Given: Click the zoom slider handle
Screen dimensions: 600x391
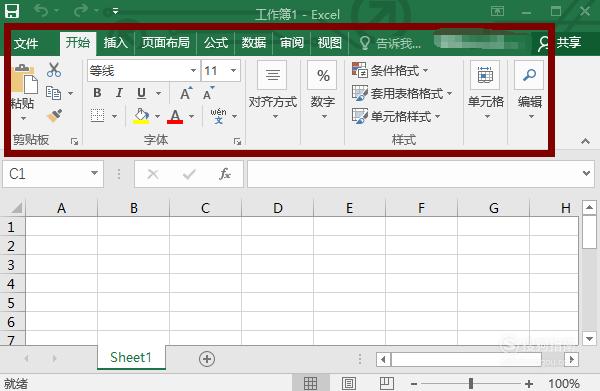Looking at the screenshot, I should [471, 383].
